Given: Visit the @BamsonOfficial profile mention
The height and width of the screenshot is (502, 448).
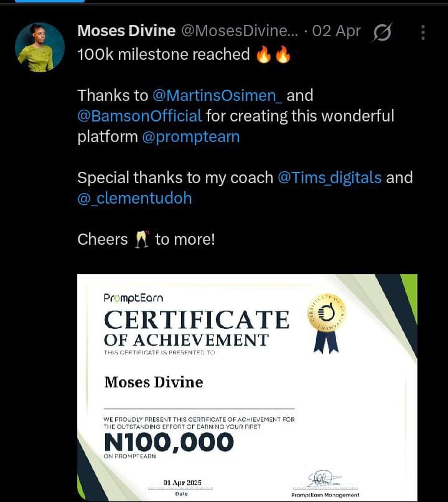Looking at the screenshot, I should point(139,116).
